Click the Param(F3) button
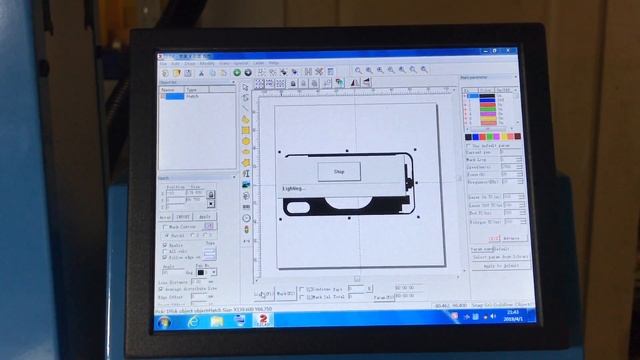Viewport: 640px width, 360px height. coord(384,298)
